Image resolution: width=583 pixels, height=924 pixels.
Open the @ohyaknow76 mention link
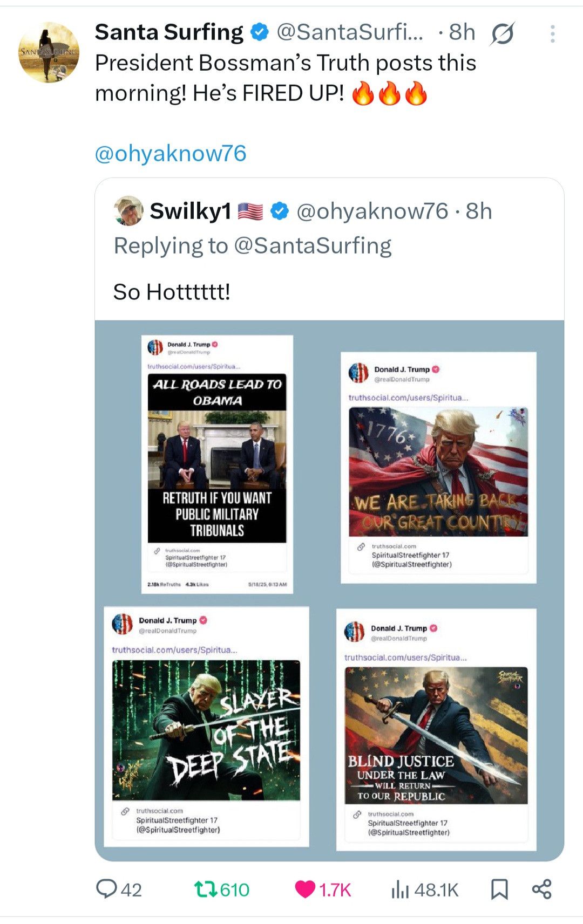(x=171, y=154)
